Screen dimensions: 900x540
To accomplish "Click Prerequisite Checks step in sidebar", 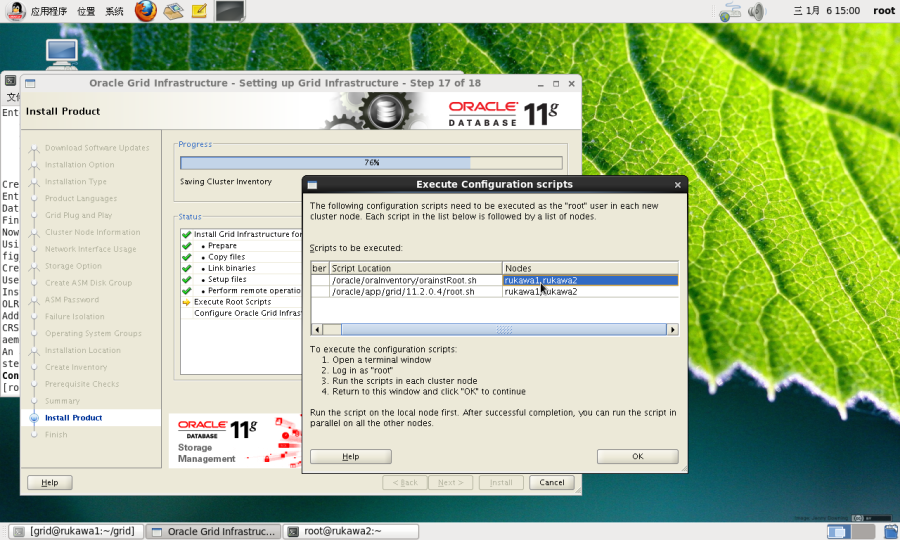I will click(82, 384).
